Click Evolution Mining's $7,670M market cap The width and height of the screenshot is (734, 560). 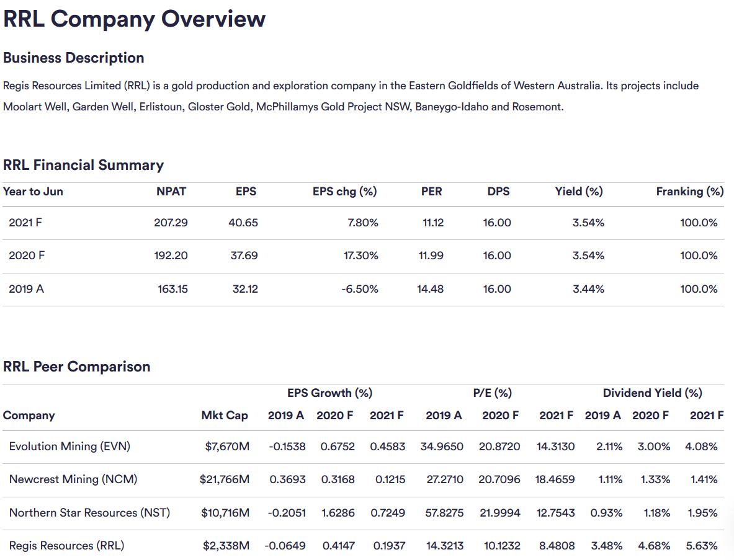227,447
